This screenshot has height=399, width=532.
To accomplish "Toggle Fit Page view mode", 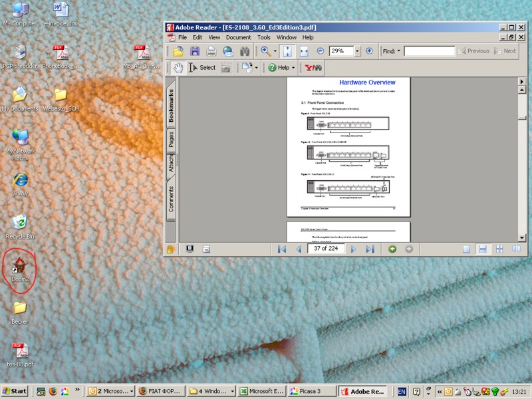I will point(287,51).
